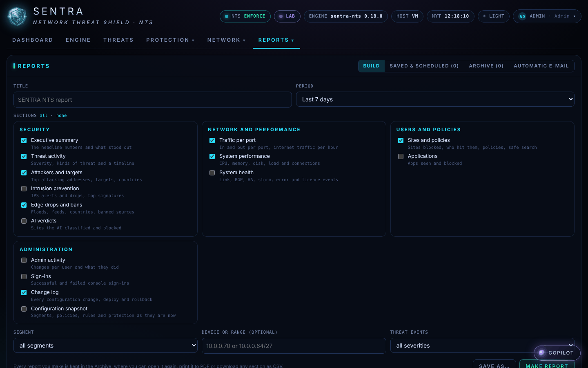
Task: Expand the Protection menu
Action: 170,40
